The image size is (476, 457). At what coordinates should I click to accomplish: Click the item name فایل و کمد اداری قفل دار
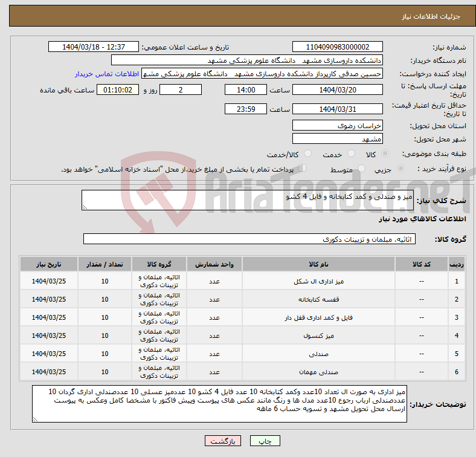(318, 317)
